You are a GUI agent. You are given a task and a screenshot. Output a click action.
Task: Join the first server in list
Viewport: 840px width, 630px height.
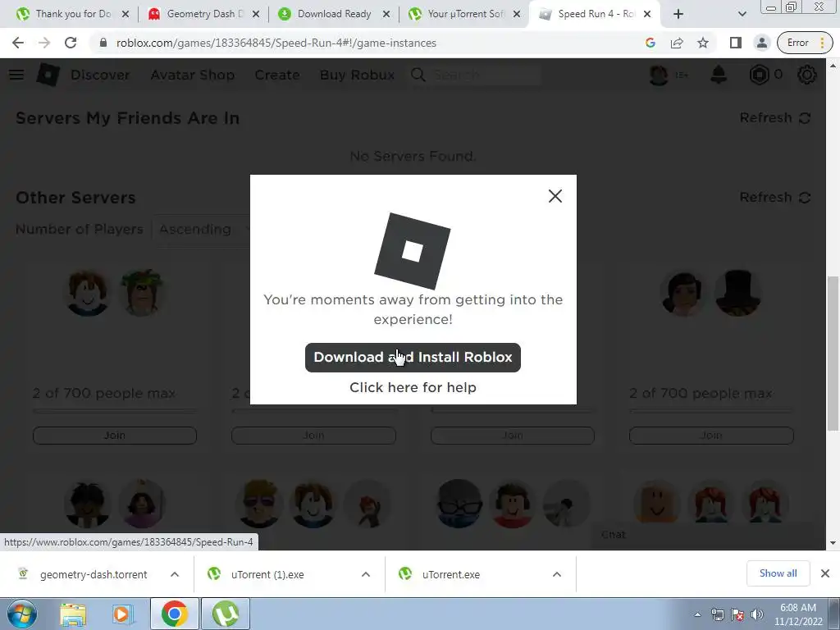click(115, 435)
